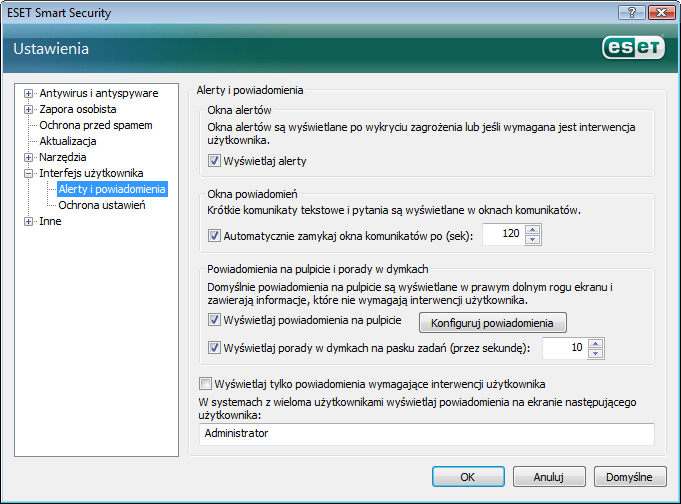Enable Wyświetlaj tylko powiadomienia wymagające interwencji
The height and width of the screenshot is (504, 681).
click(205, 384)
